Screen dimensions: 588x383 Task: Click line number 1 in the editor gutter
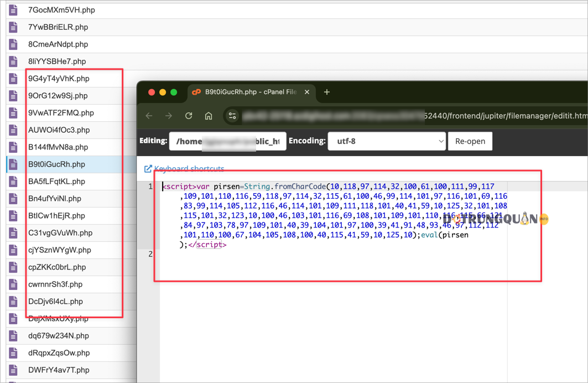[150, 187]
